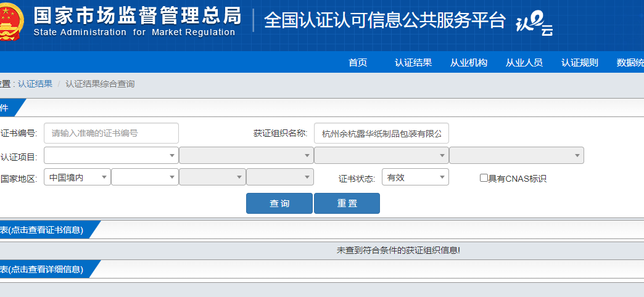Viewport: 644px width, 297px height.
Task: Click the 获证组织名称 input field
Action: (x=382, y=133)
